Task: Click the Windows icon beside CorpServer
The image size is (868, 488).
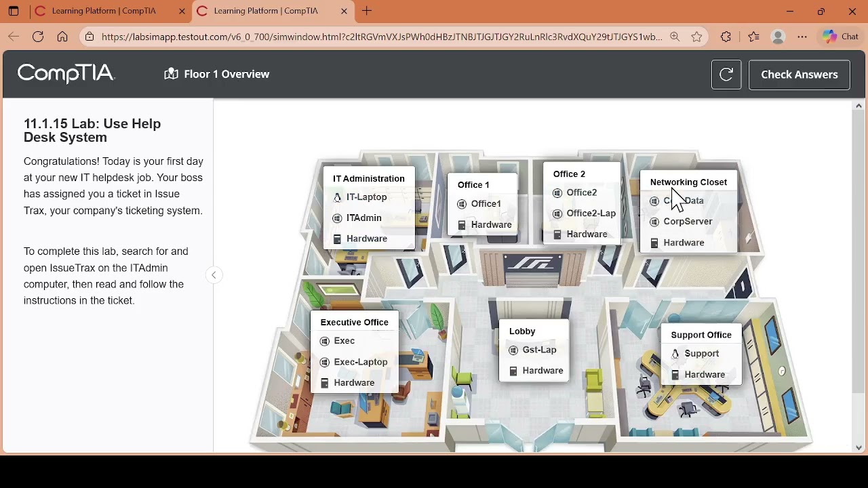Action: (x=654, y=222)
